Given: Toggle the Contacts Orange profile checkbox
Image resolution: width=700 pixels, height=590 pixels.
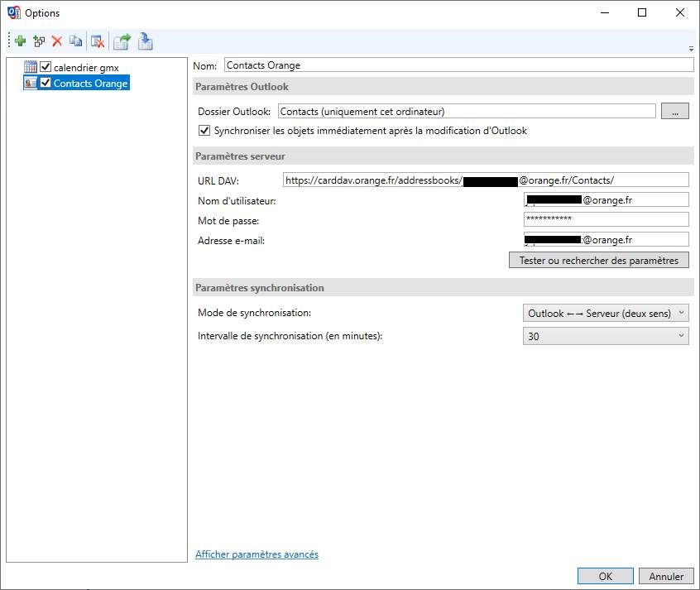Looking at the screenshot, I should click(45, 83).
